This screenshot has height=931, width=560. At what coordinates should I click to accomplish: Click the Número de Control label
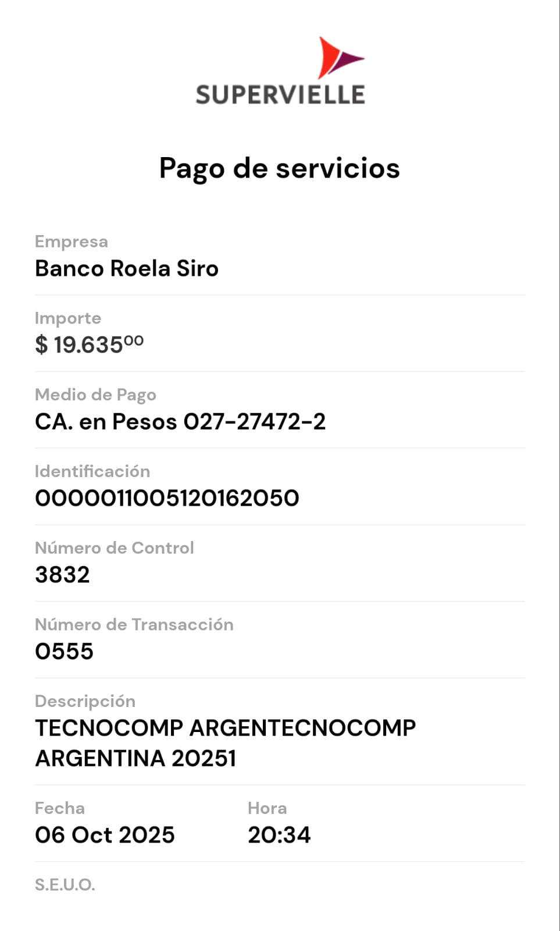point(115,548)
